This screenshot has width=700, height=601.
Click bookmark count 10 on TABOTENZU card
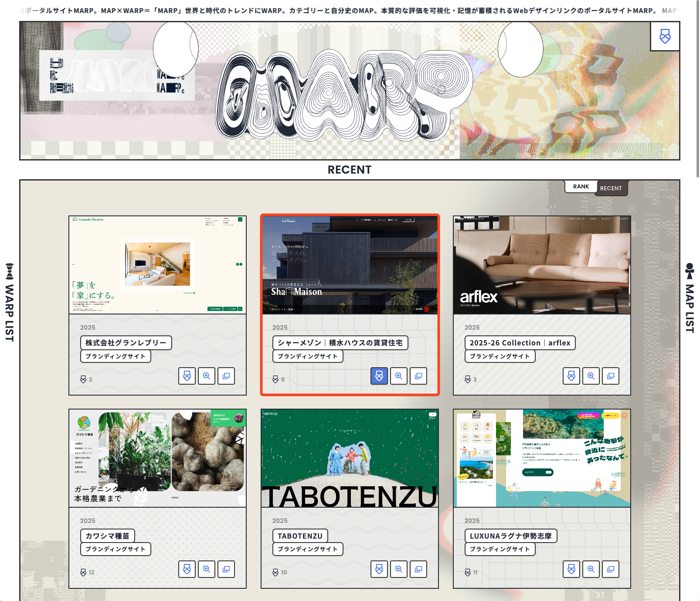pyautogui.click(x=280, y=572)
